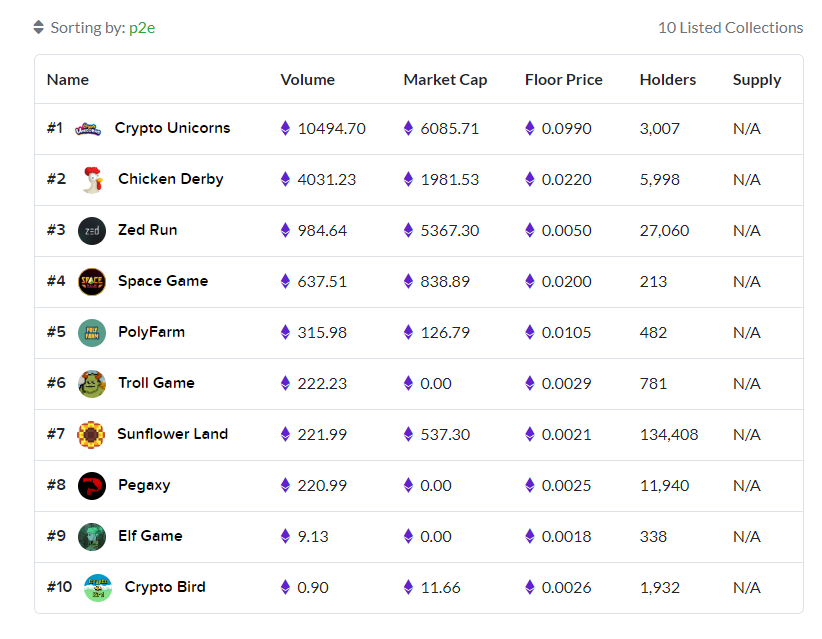
Task: Click the ETH icon beside floor price 0.0025
Action: tap(529, 485)
